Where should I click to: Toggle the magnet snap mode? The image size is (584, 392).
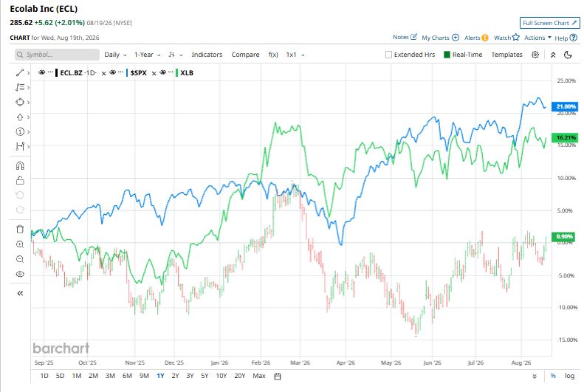tap(20, 165)
